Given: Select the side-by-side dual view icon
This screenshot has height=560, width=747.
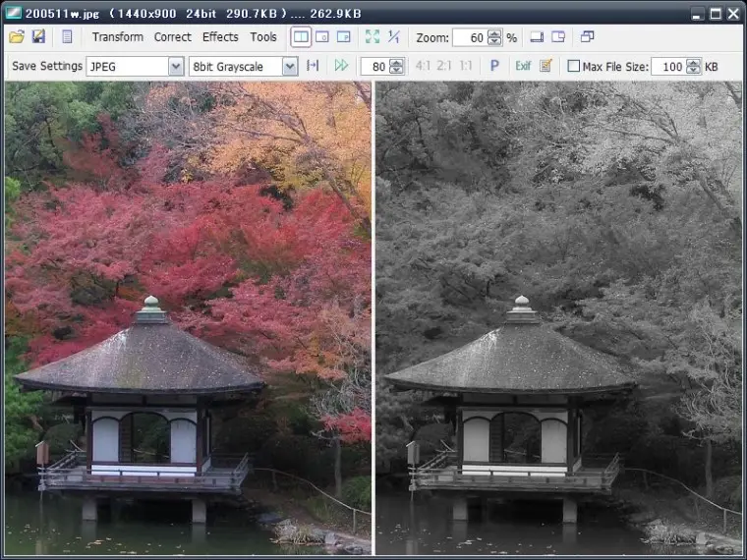Looking at the screenshot, I should pos(301,36).
